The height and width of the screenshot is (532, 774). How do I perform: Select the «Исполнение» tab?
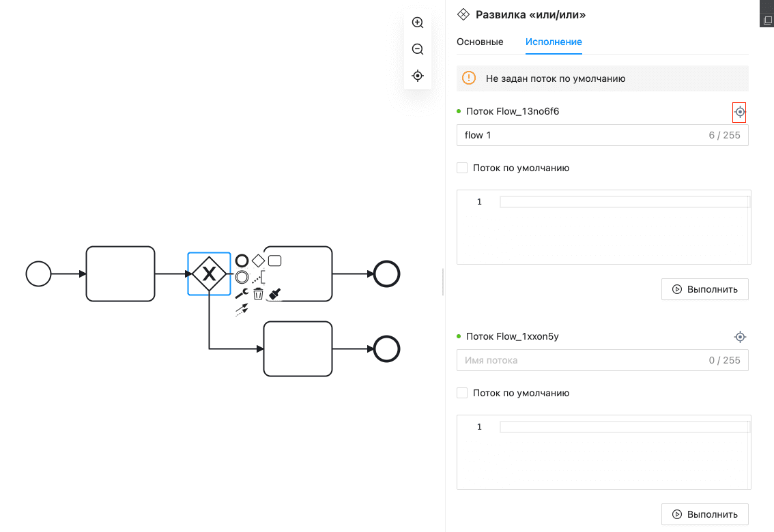pyautogui.click(x=554, y=42)
